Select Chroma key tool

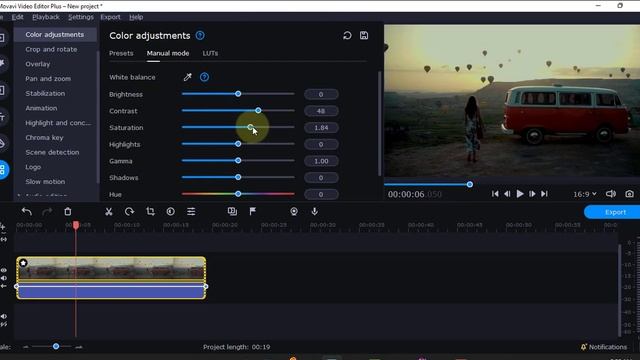click(44, 138)
